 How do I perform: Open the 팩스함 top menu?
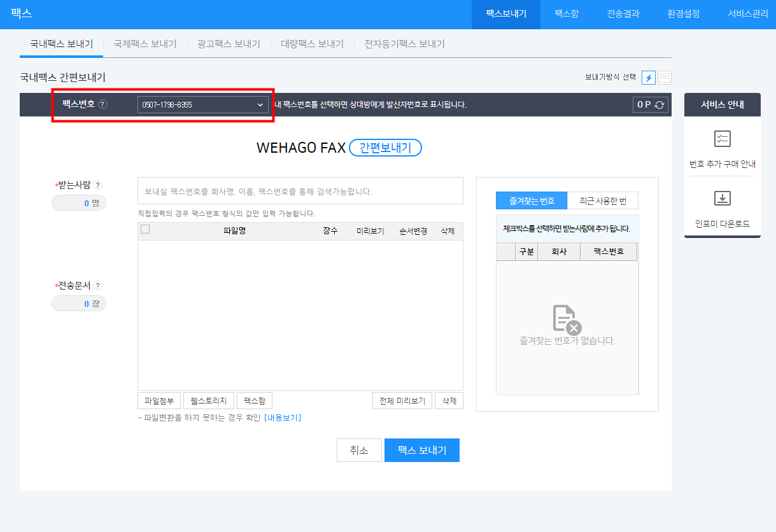coord(566,14)
